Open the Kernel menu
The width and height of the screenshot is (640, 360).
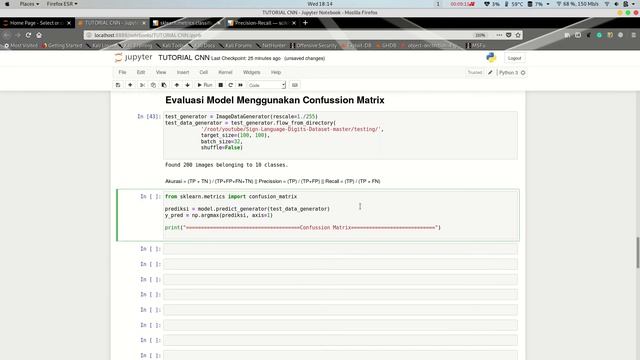pos(225,72)
